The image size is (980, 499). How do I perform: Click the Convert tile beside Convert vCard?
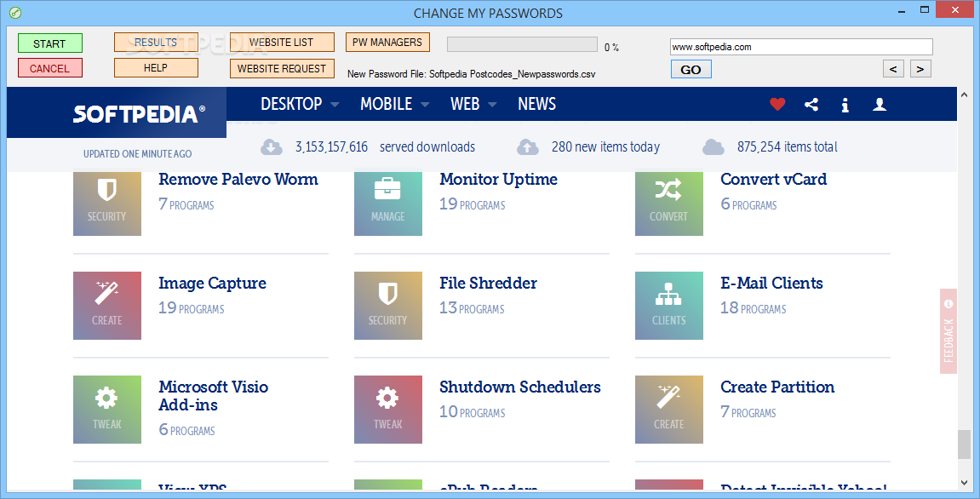(x=668, y=204)
